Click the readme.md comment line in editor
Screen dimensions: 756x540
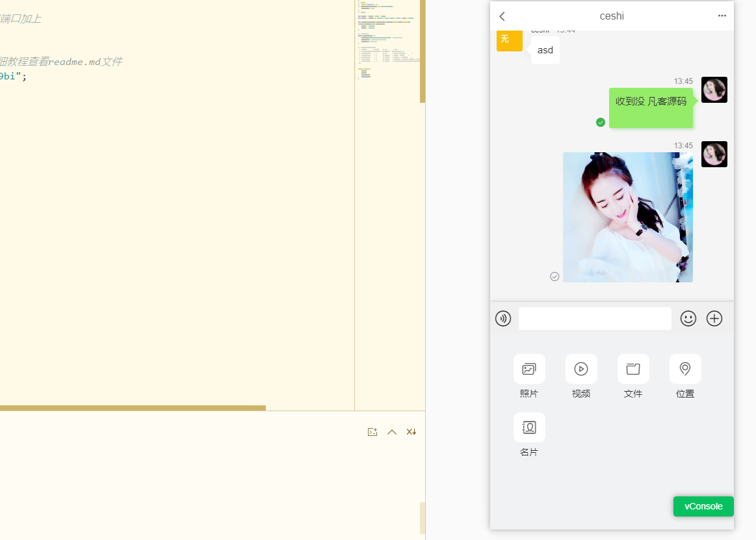[61, 62]
